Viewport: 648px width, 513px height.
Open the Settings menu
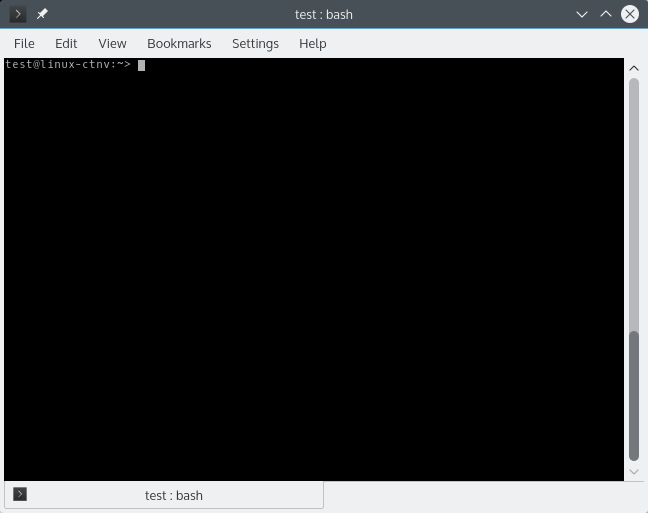[x=255, y=43]
